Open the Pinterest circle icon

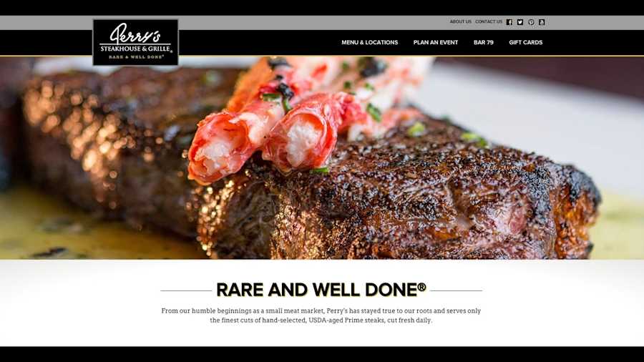point(531,22)
